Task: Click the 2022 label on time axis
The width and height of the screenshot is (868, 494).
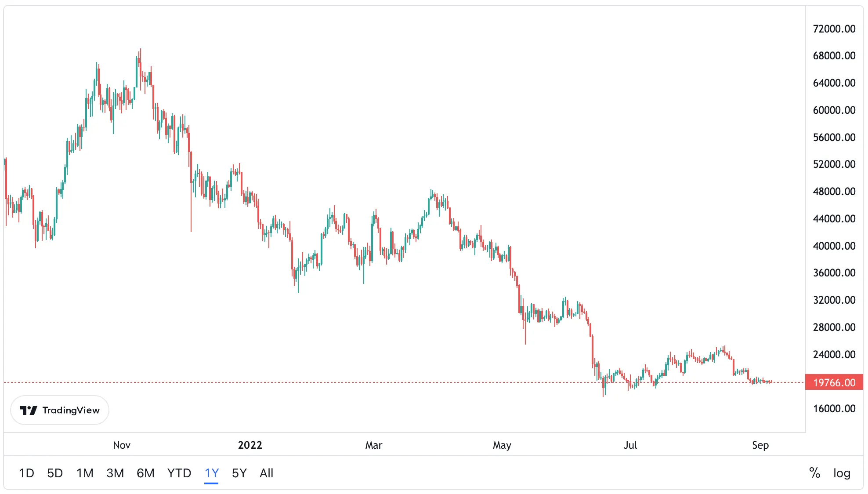Action: pos(250,445)
